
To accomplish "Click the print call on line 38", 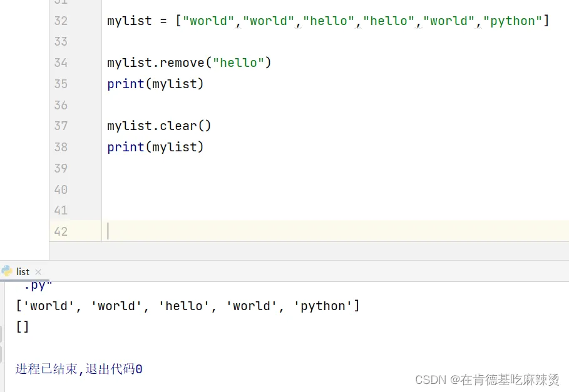I will (126, 147).
